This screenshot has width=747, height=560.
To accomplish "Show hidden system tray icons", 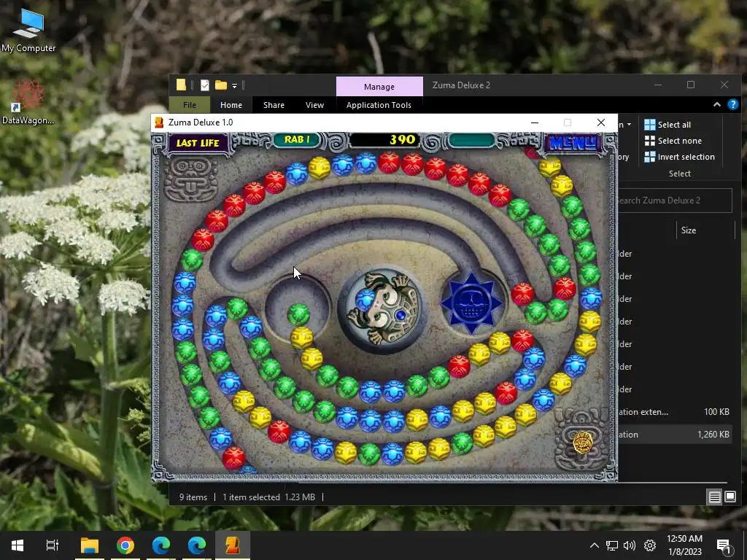I will pos(594,545).
